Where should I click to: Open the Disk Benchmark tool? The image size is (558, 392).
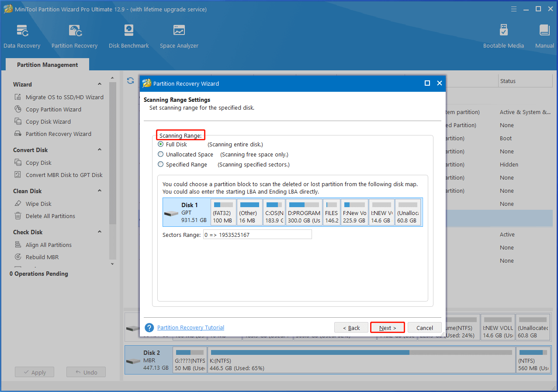click(129, 36)
